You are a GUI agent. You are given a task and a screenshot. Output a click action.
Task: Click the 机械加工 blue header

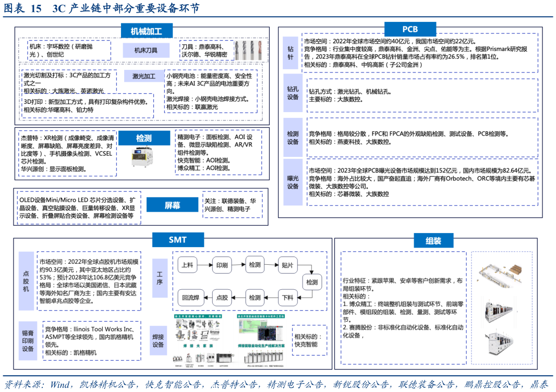click(x=146, y=31)
